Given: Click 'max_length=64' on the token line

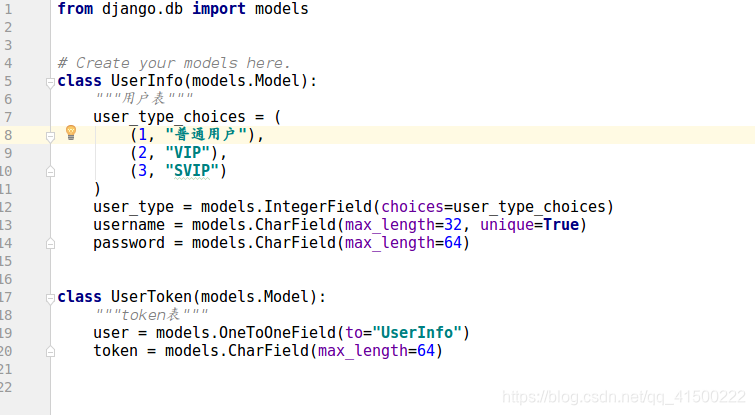Looking at the screenshot, I should (x=376, y=351).
